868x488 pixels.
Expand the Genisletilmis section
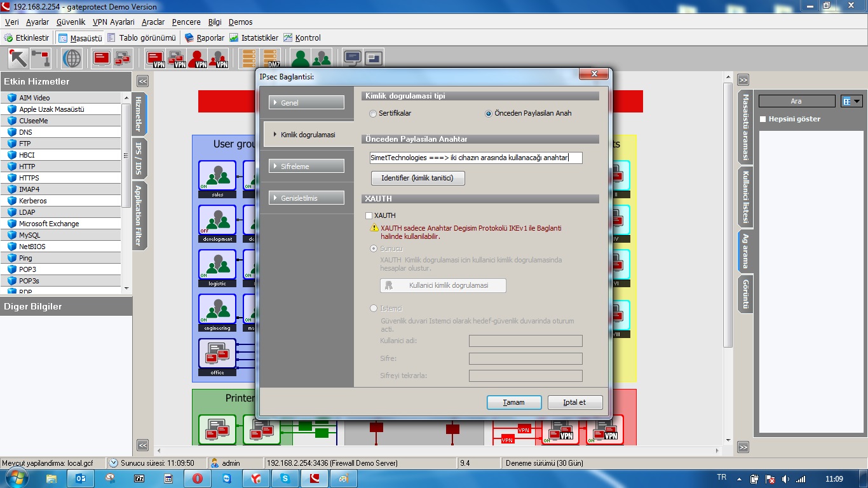tap(306, 198)
